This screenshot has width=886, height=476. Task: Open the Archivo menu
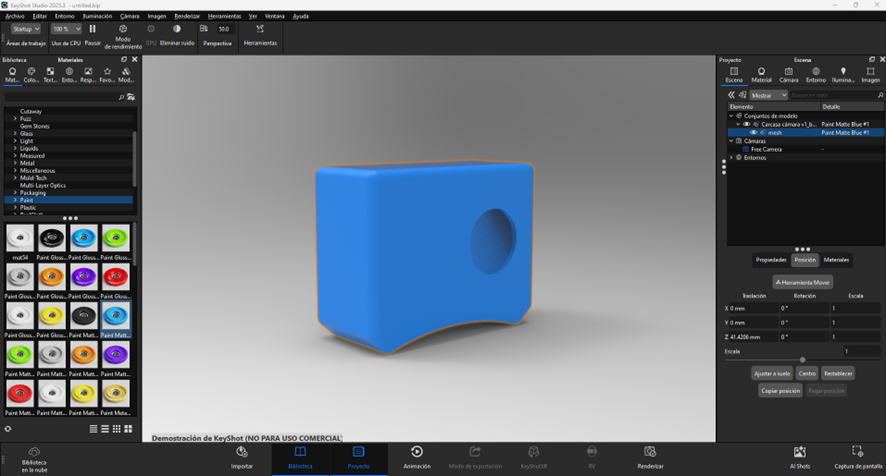pyautogui.click(x=15, y=16)
